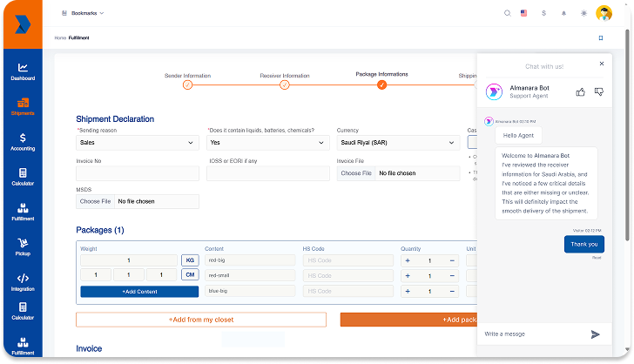Image resolution: width=634 pixels, height=364 pixels.
Task: Click +Add from my closet button
Action: point(200,320)
